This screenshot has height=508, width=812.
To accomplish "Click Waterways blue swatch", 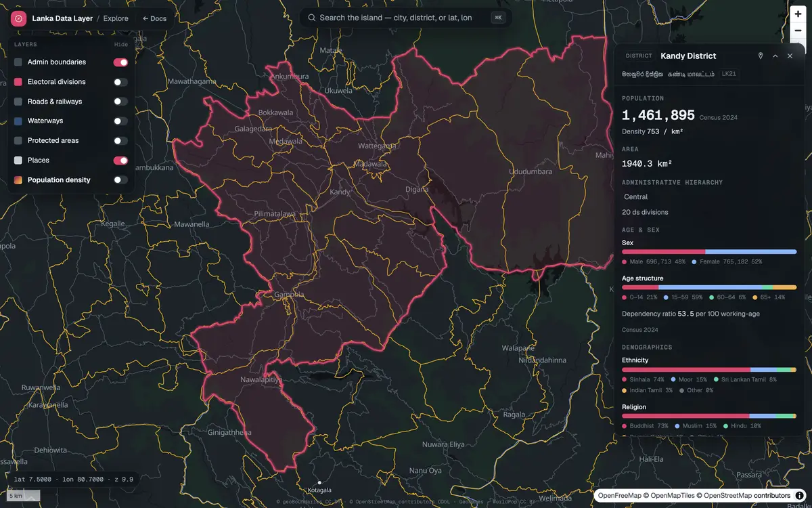I will 18,121.
